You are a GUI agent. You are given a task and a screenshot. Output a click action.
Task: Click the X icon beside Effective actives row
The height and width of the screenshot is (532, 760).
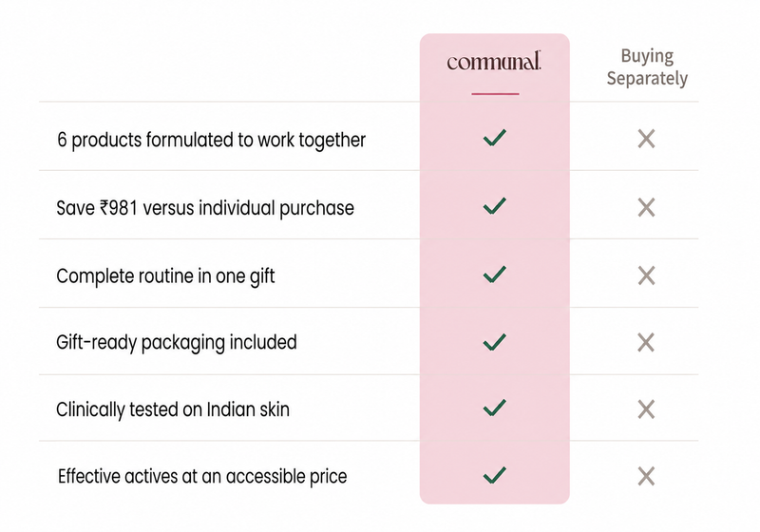tap(647, 476)
